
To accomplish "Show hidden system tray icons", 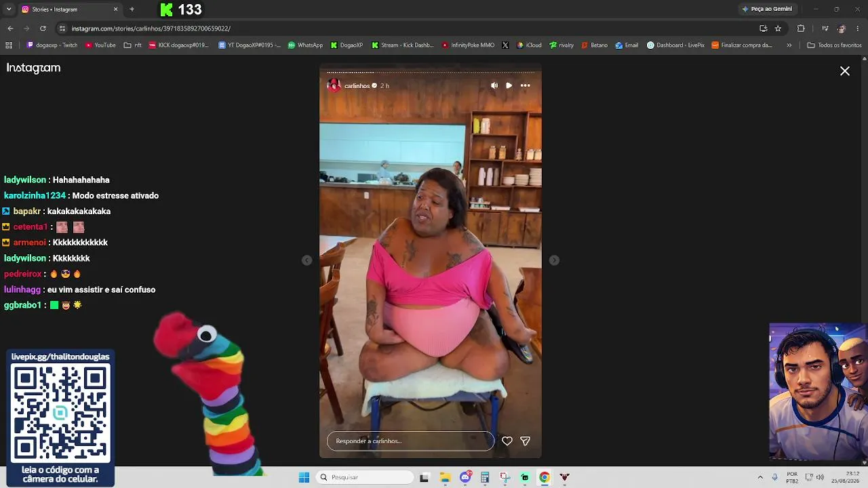I will coord(760,477).
